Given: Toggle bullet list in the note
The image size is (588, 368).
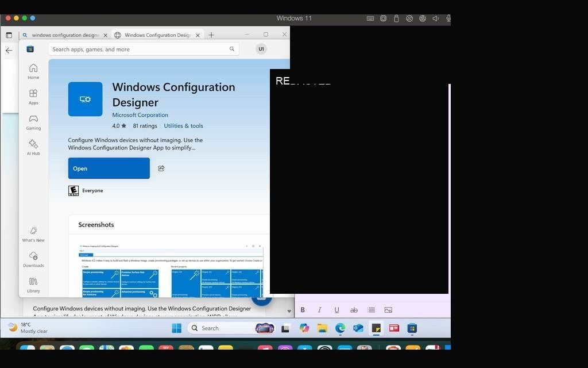Looking at the screenshot, I should coord(372,310).
